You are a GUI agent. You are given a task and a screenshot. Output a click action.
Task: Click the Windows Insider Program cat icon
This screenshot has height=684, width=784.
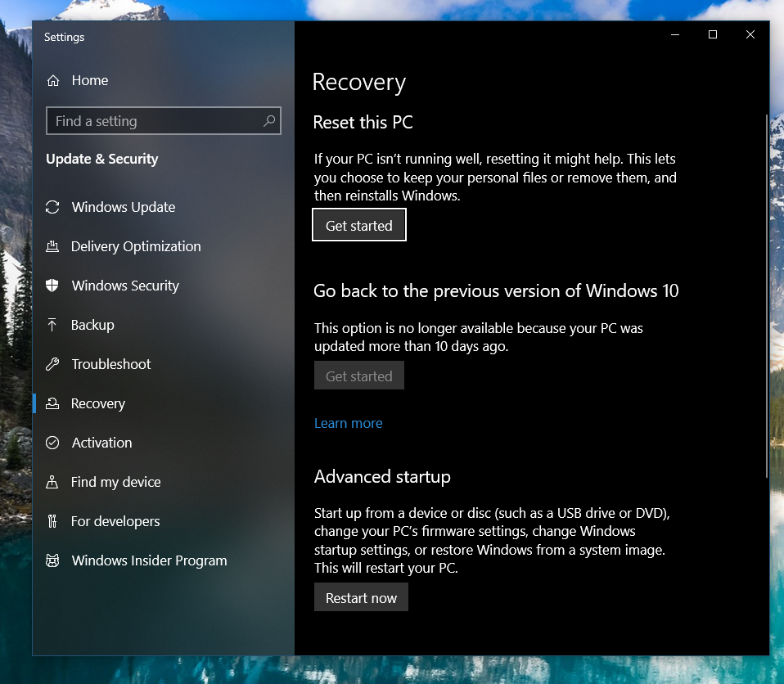(x=52, y=560)
